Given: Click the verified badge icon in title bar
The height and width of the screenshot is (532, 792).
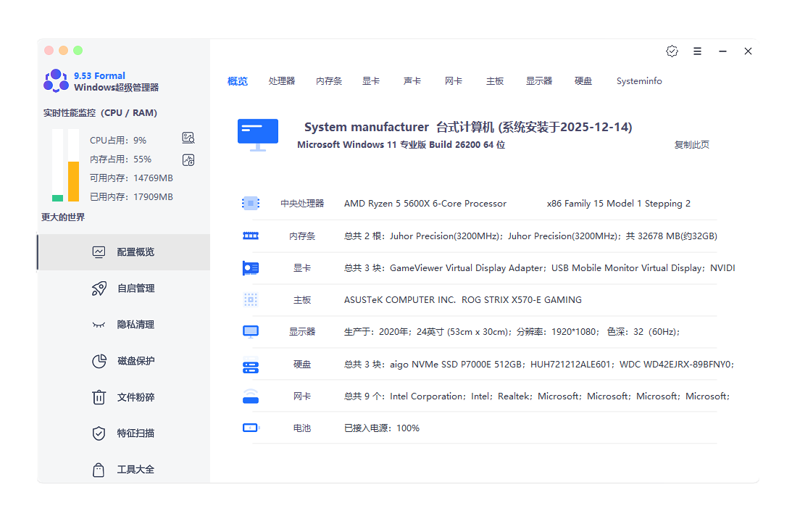Looking at the screenshot, I should (x=672, y=51).
